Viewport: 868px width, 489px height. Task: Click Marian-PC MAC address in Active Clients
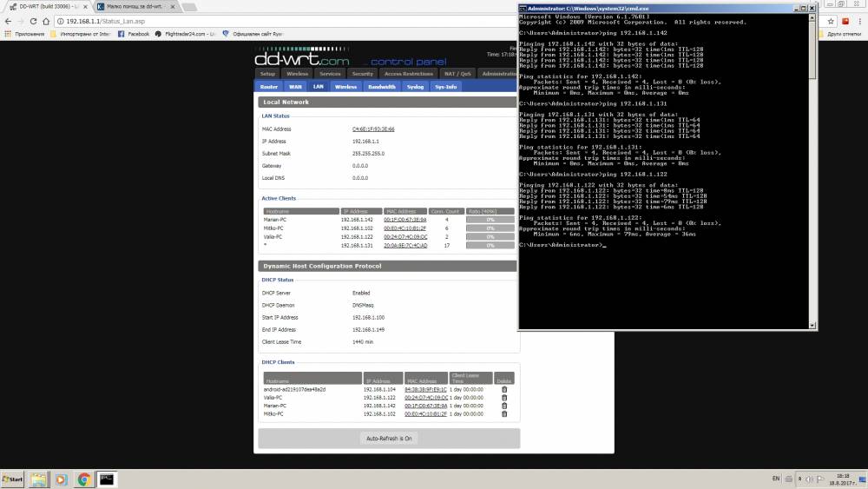click(405, 220)
